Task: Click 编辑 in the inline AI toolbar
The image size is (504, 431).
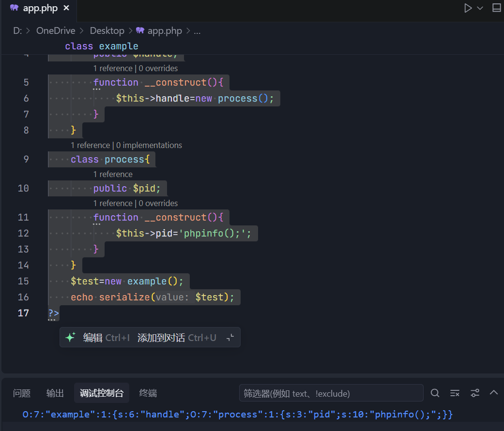Action: click(x=92, y=338)
